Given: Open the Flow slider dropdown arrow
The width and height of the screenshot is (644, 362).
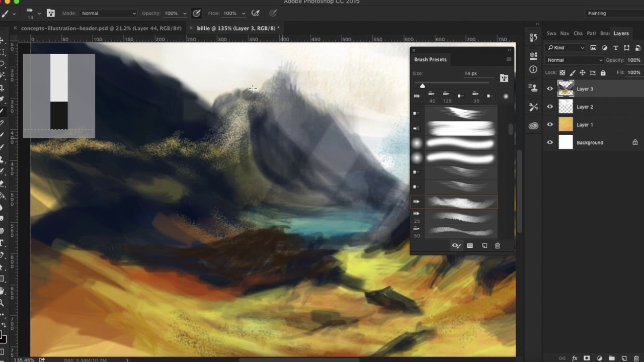Looking at the screenshot, I should pyautogui.click(x=244, y=14).
